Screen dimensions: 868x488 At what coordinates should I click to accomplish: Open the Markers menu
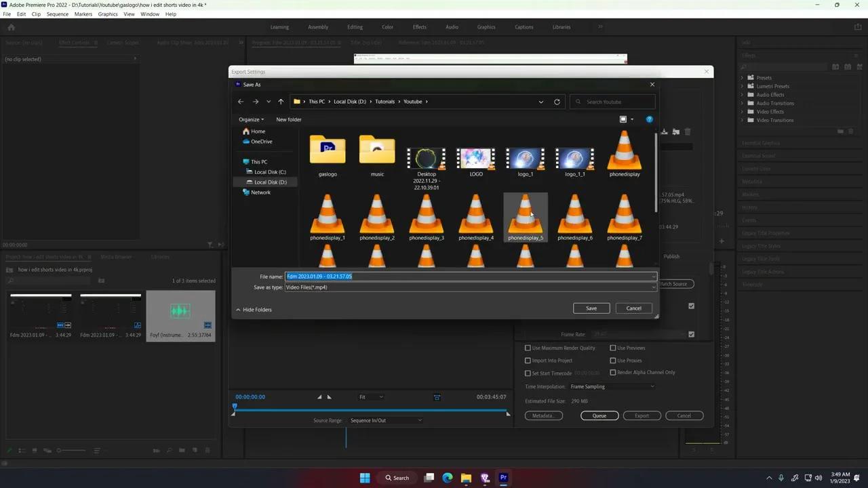click(83, 14)
